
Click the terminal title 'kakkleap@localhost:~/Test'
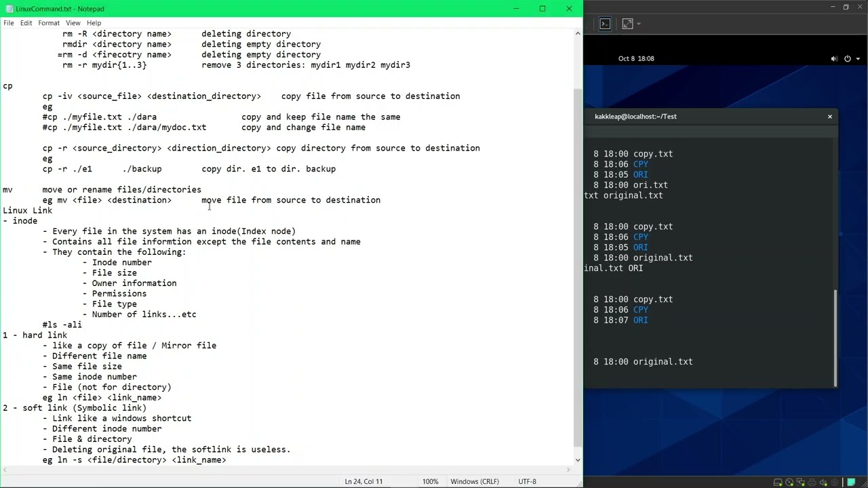tap(635, 117)
